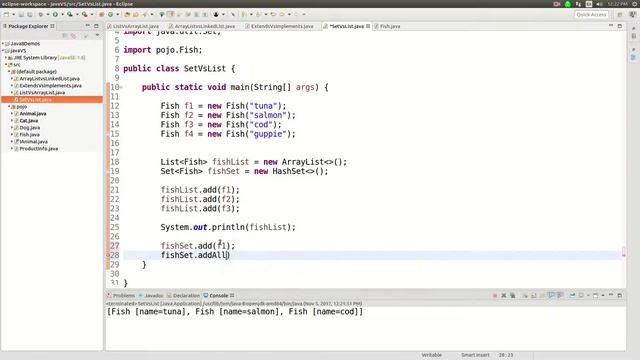This screenshot has height=360, width=640.
Task: Select ExtendsVsImplements.java in Package Explorer
Action: click(x=51, y=86)
